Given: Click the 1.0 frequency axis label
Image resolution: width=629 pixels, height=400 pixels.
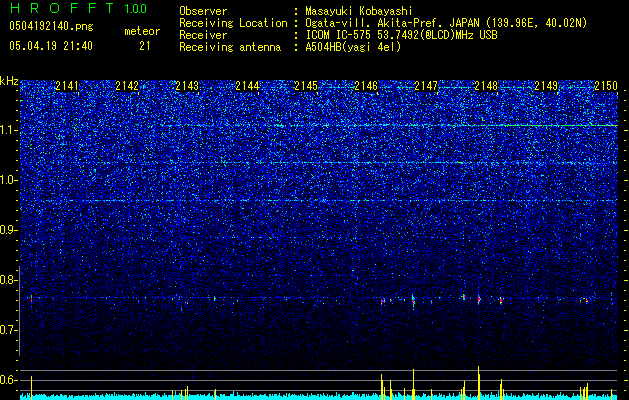Looking at the screenshot, I should click(7, 180).
